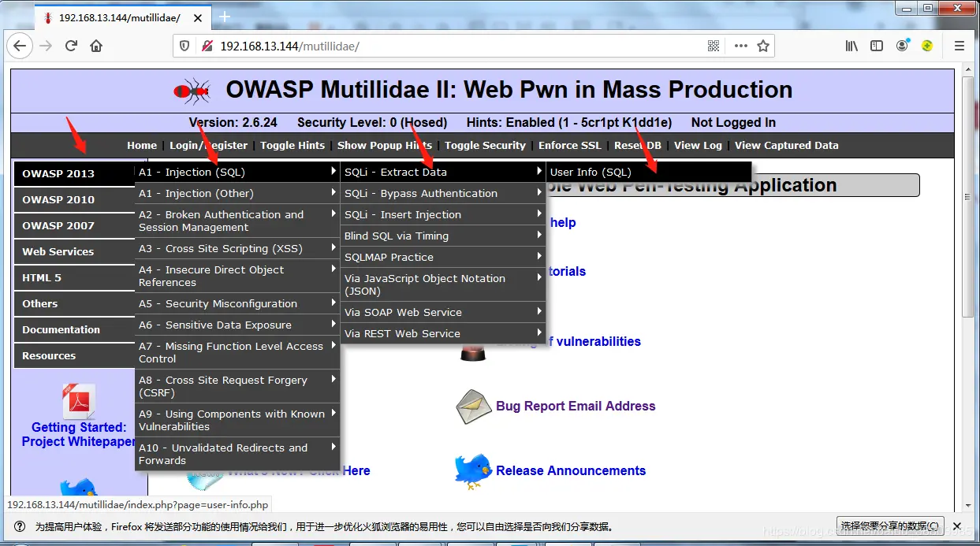This screenshot has width=980, height=546.
Task: Open Firefox hamburger application menu
Action: point(960,46)
